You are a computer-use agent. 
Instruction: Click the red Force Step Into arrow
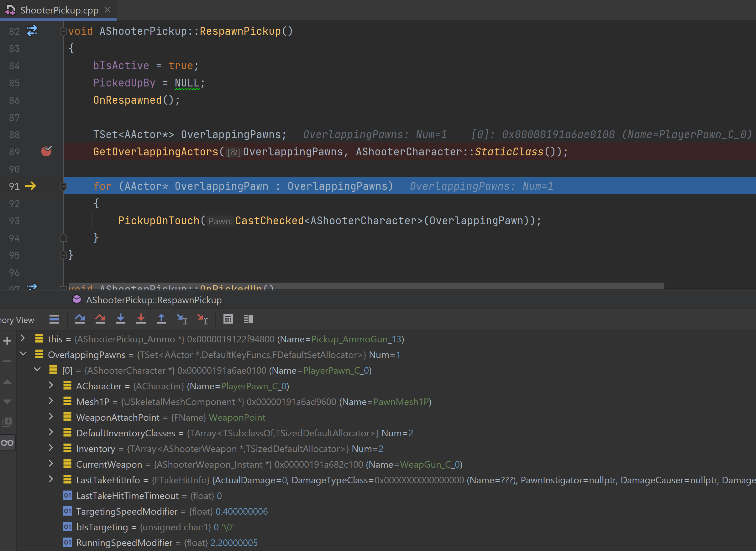[141, 319]
